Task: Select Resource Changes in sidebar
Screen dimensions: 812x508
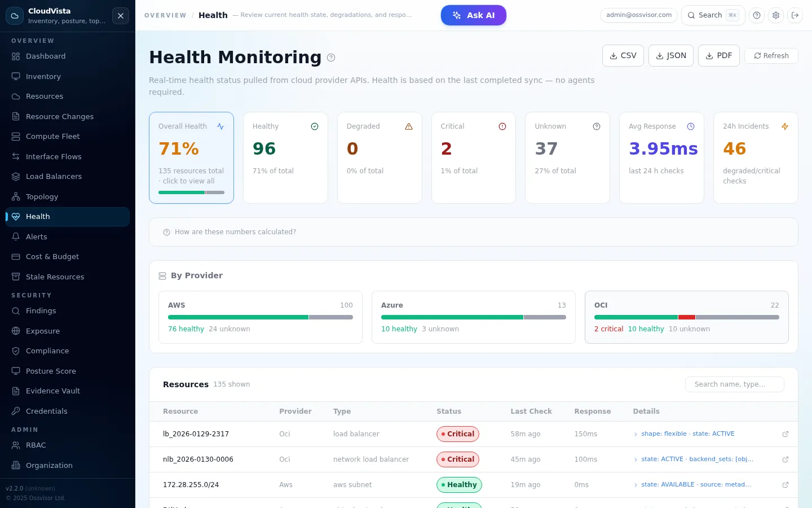Action: [68, 116]
